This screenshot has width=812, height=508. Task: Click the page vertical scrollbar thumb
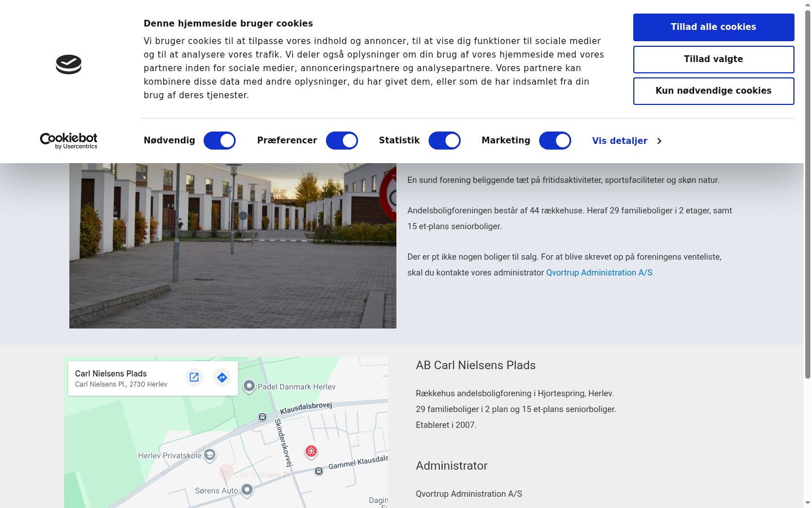(x=807, y=194)
